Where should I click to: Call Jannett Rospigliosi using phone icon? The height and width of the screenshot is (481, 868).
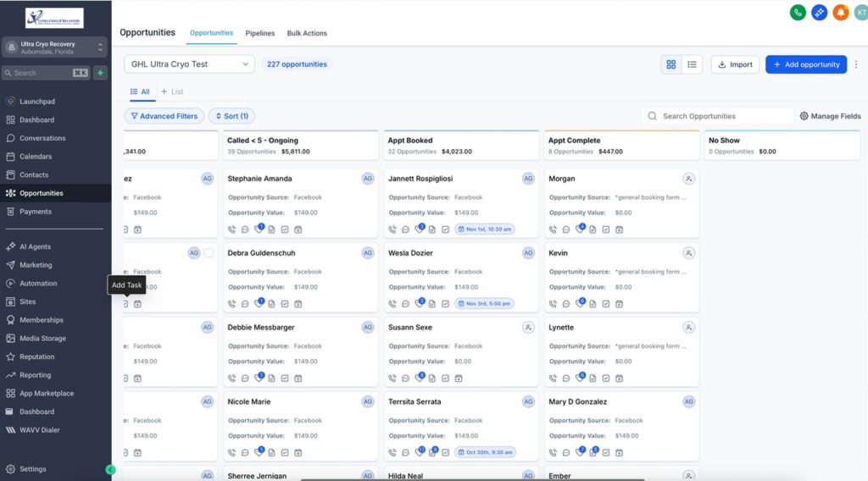pos(392,229)
